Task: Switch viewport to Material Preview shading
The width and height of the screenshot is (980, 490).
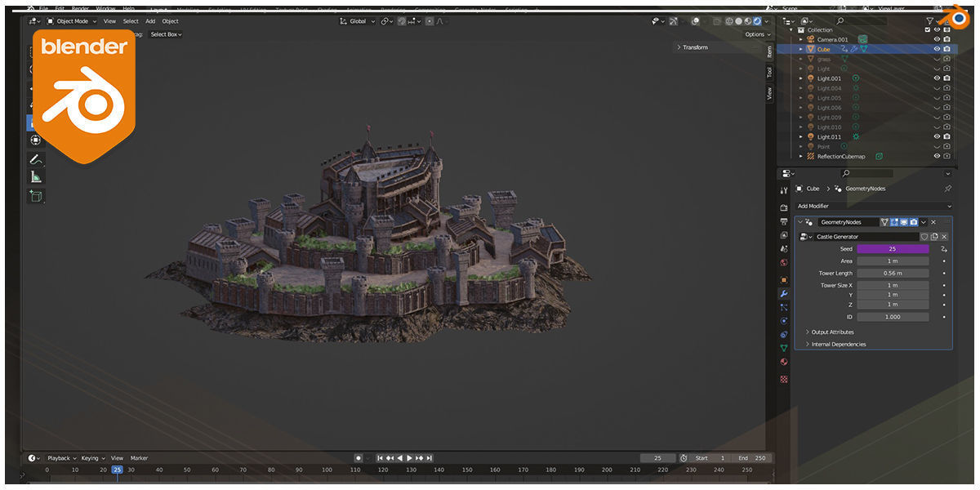Action: click(x=747, y=21)
